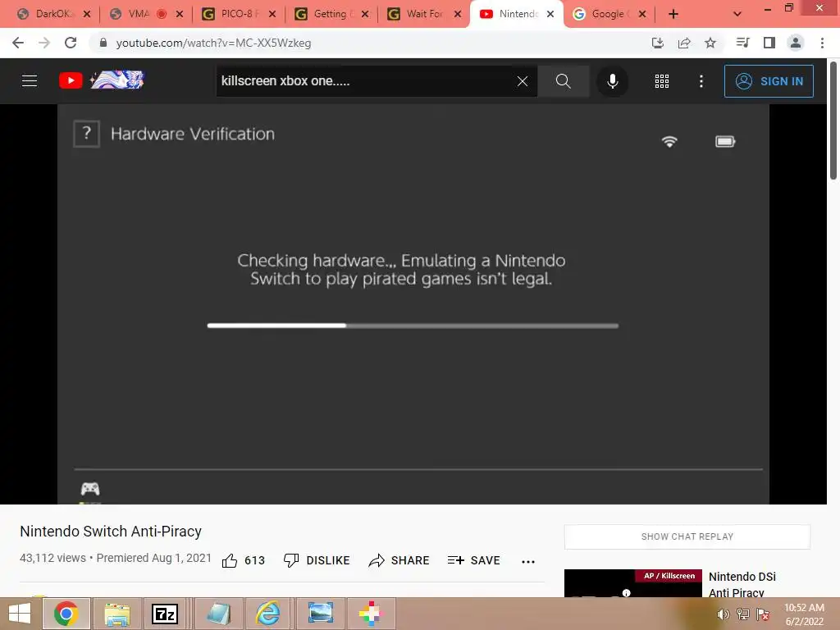840x630 pixels.
Task: Open Nintendo DSi Anti Piracy title link
Action: pos(742,584)
